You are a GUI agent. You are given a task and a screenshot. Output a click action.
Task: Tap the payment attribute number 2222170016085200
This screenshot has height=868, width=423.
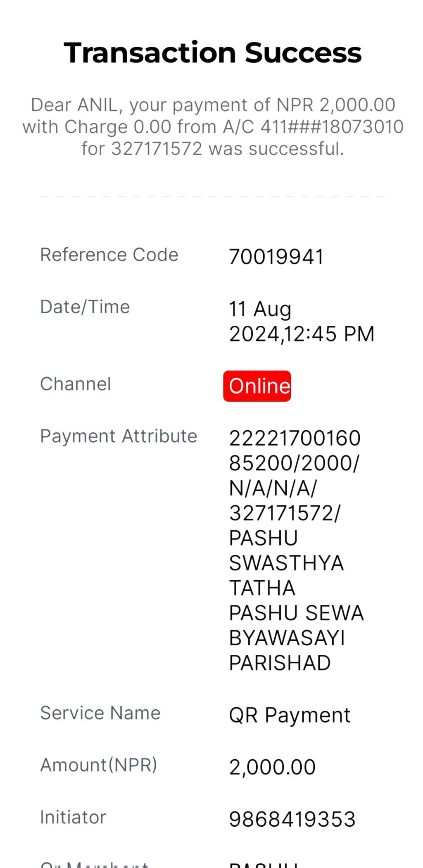point(295,451)
